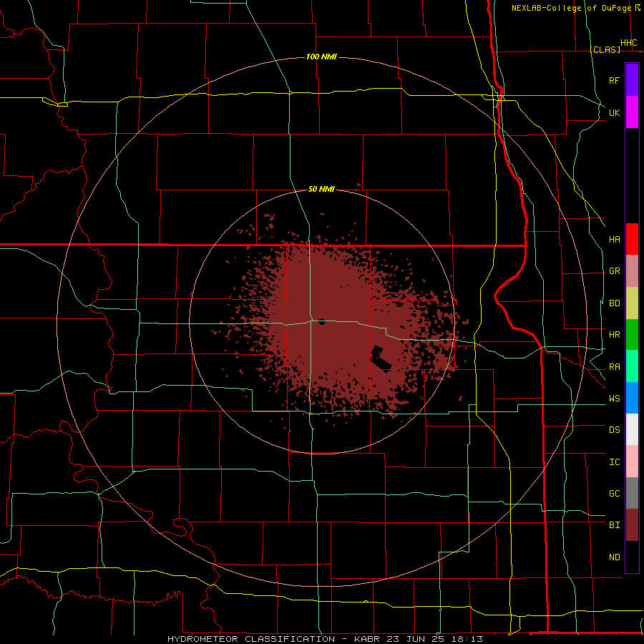The height and width of the screenshot is (644, 644).
Task: Click the HA legend label
Action: [x=614, y=240]
